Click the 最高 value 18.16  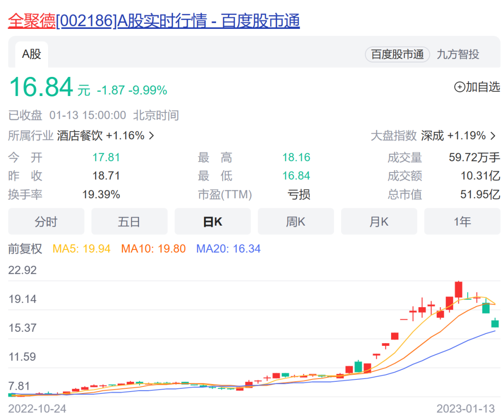pyautogui.click(x=296, y=158)
